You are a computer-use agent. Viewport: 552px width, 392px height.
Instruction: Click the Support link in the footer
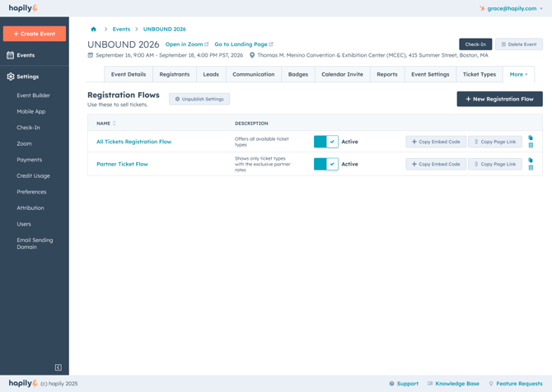[404, 384]
